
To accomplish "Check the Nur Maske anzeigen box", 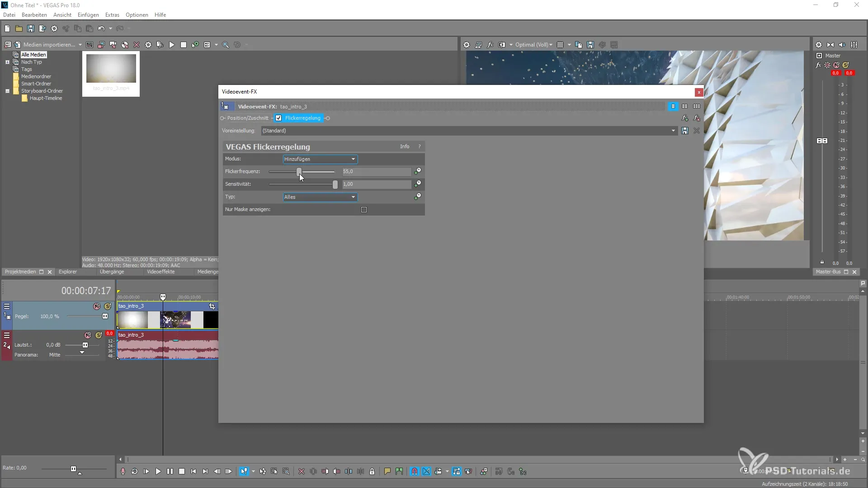I will pos(364,210).
